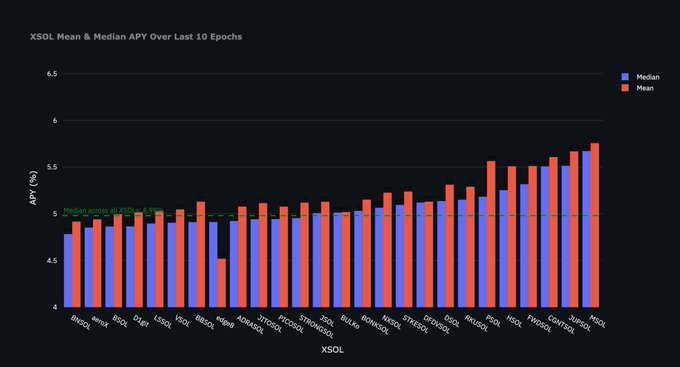Click the XSOL x-axis title

[333, 350]
